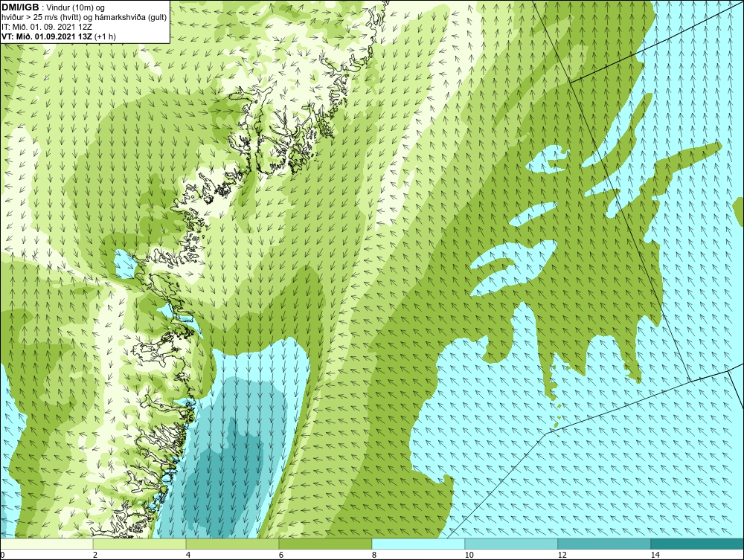Click the 2–4 m/s light green legend swatch
Viewport: 744px width, 560px height.
pos(140,544)
